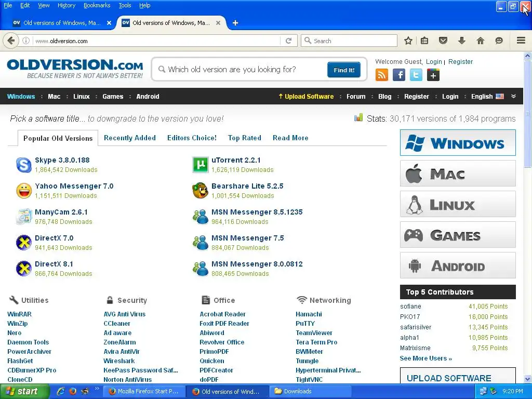The height and width of the screenshot is (399, 532).
Task: Open the WinRAR link under Utilities
Action: (19, 314)
